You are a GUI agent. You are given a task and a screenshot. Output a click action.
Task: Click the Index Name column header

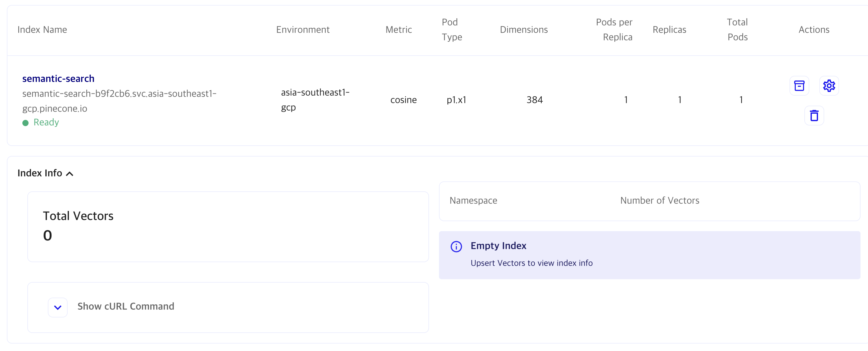tap(42, 30)
